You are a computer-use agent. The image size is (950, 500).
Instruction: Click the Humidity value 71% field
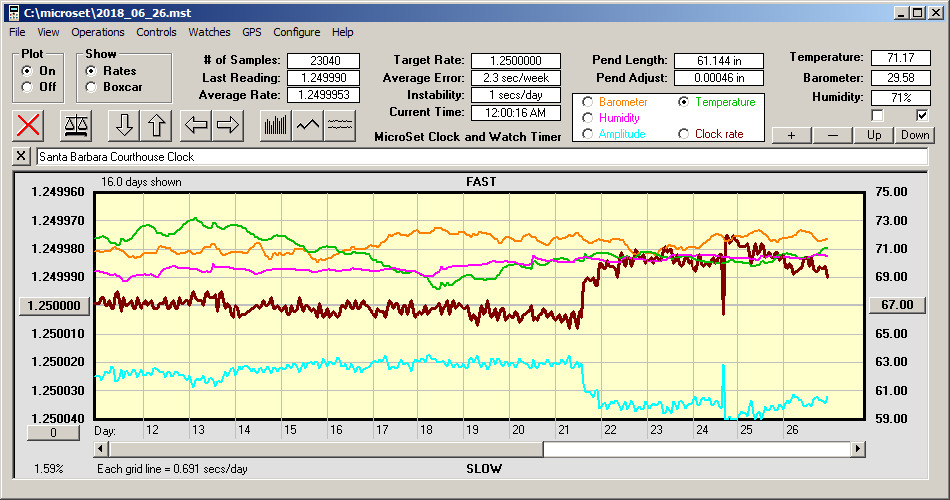900,98
